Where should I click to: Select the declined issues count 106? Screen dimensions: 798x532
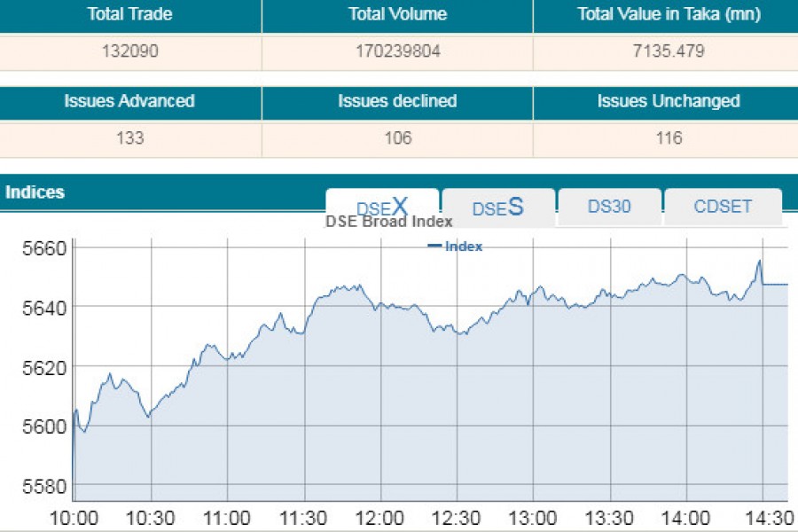coord(397,138)
